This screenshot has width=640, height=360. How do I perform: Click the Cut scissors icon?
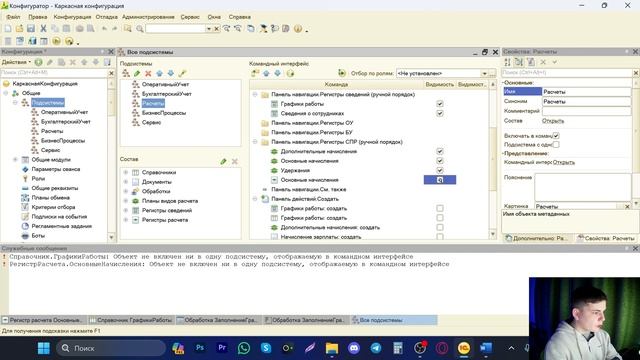pyautogui.click(x=43, y=29)
